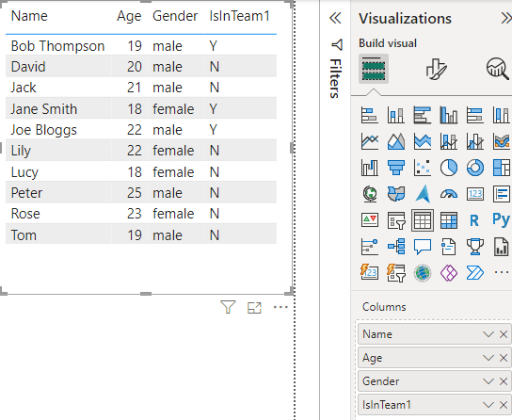
Task: Select the KPI visual
Action: (370, 220)
